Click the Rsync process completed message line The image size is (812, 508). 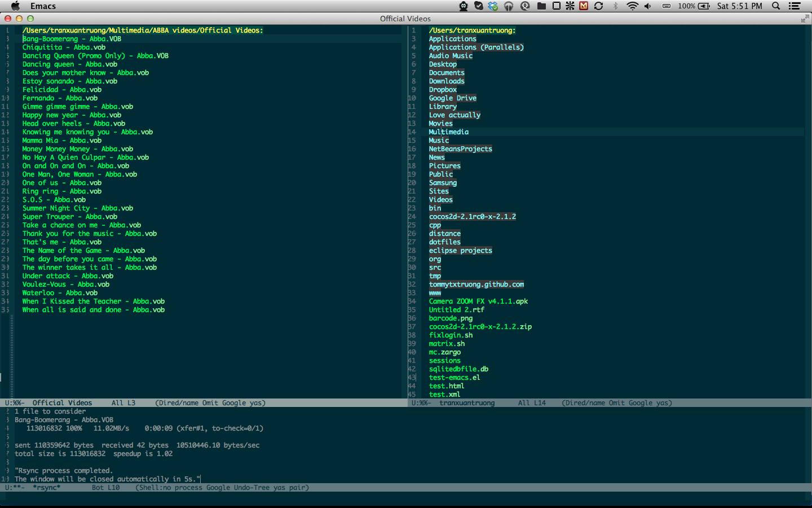[x=64, y=471]
